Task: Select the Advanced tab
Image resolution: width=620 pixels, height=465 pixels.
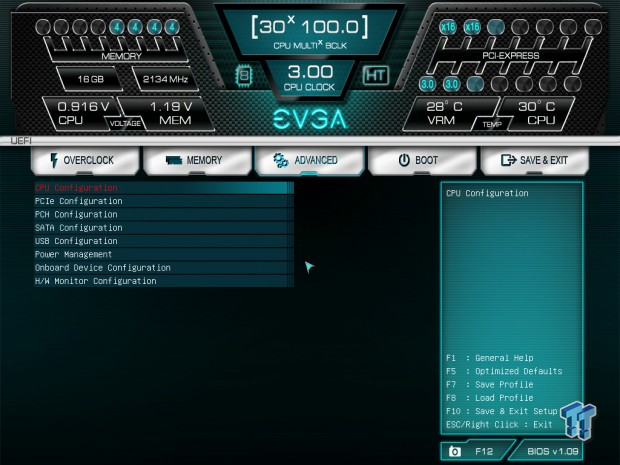Action: click(x=309, y=161)
